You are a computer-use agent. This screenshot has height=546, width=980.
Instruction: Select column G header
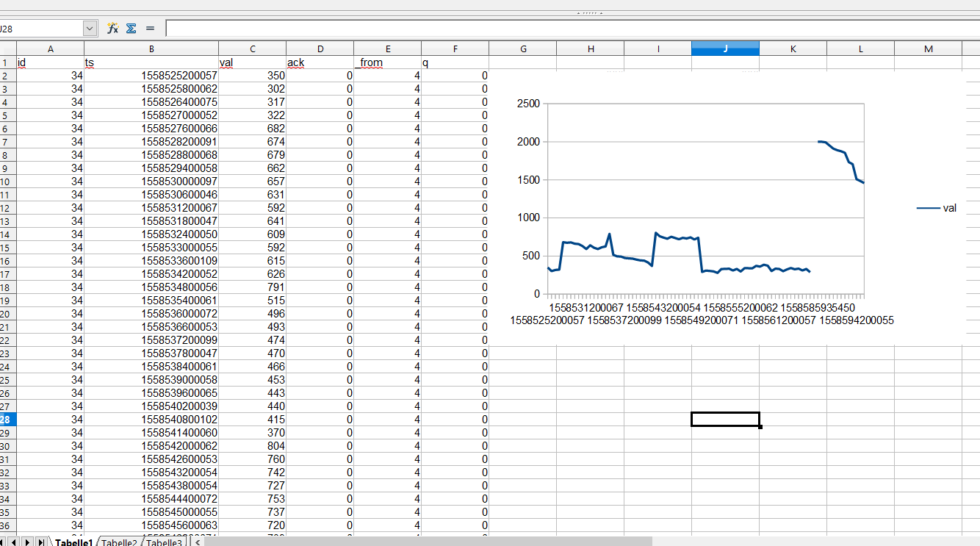point(522,49)
